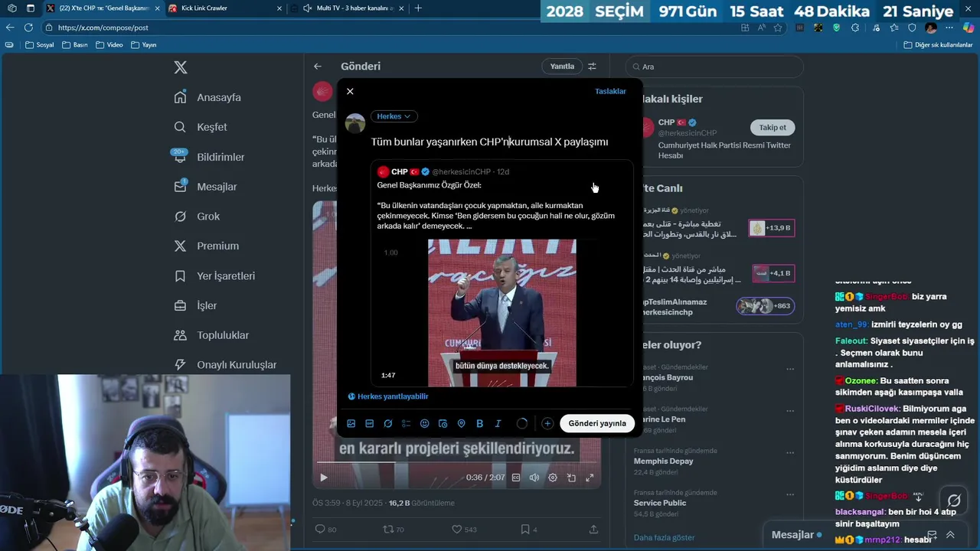Add another post with plus button
The image size is (980, 551).
(547, 423)
